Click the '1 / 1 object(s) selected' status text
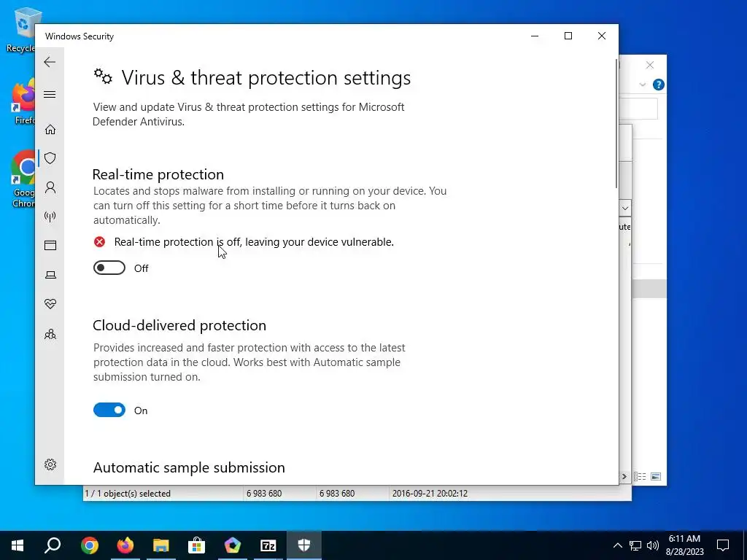The height and width of the screenshot is (560, 747). point(128,494)
